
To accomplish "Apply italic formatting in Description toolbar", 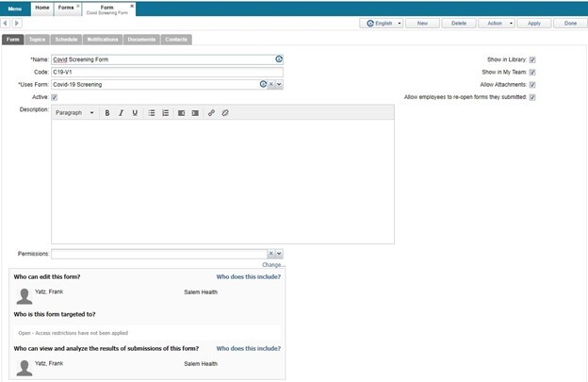I will point(121,113).
